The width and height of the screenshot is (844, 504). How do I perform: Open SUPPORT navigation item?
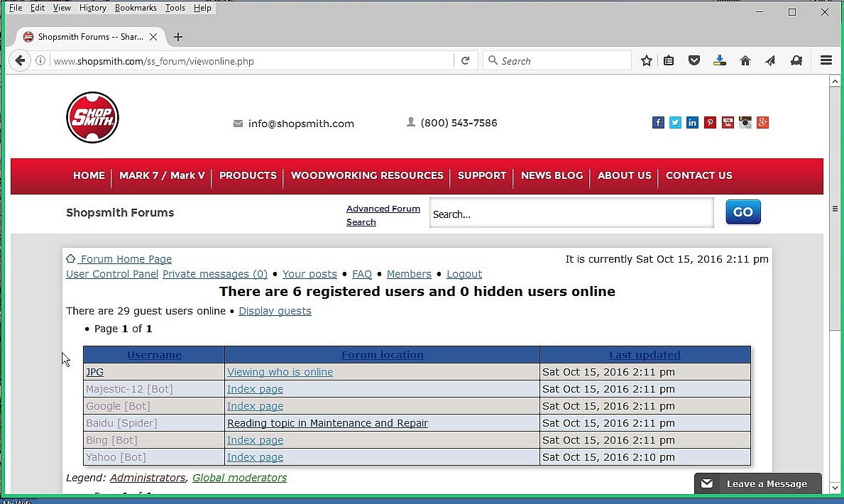[482, 175]
